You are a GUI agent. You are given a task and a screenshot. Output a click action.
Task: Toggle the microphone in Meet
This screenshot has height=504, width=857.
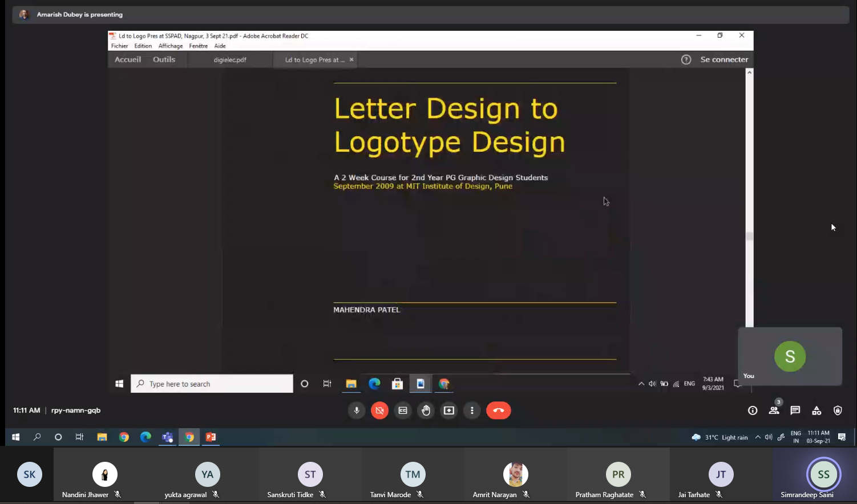point(357,410)
